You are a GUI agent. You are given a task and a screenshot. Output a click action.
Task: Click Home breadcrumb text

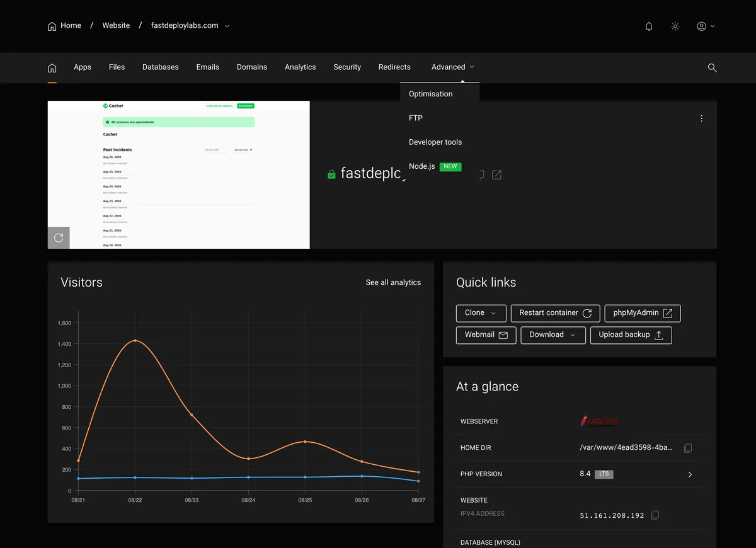71,26
